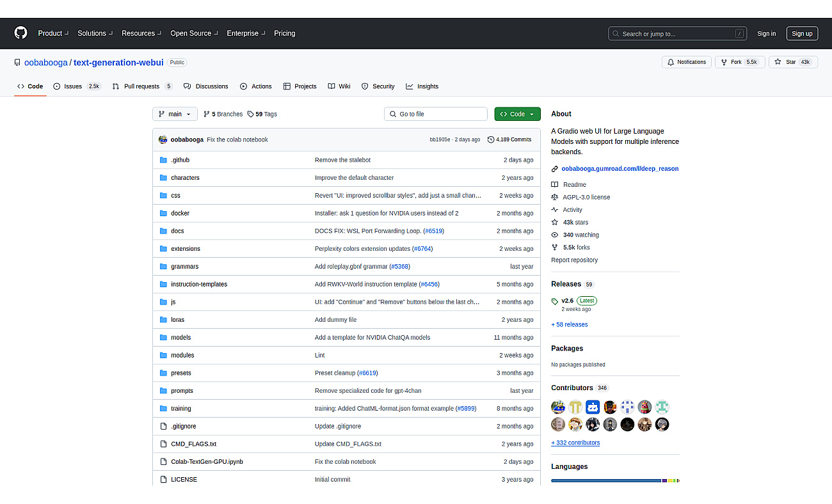
Task: Click oobabooga's avatar in the commit bar
Action: 163,139
